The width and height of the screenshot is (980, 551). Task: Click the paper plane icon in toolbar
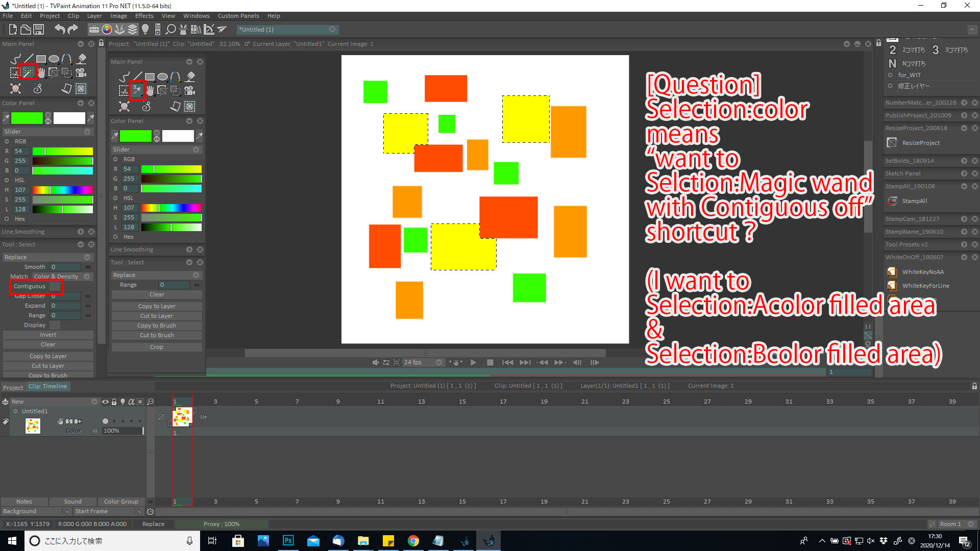pos(222,29)
